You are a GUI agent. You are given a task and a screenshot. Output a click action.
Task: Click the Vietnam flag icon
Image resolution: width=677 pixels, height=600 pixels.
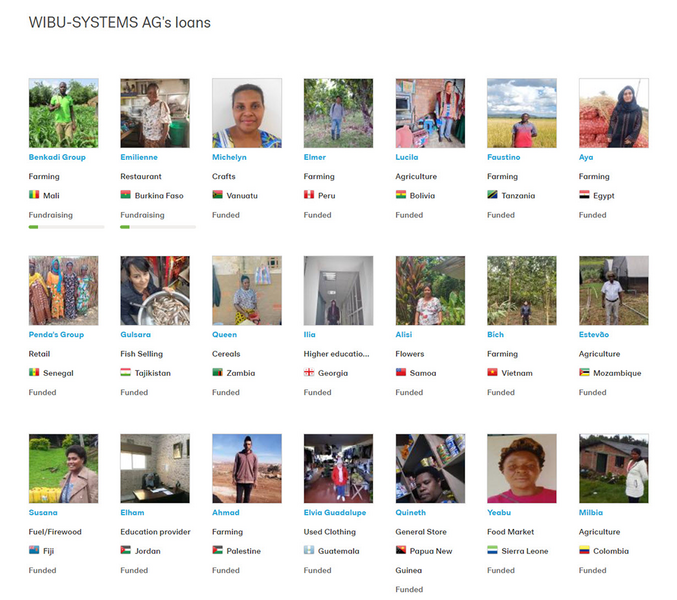492,373
